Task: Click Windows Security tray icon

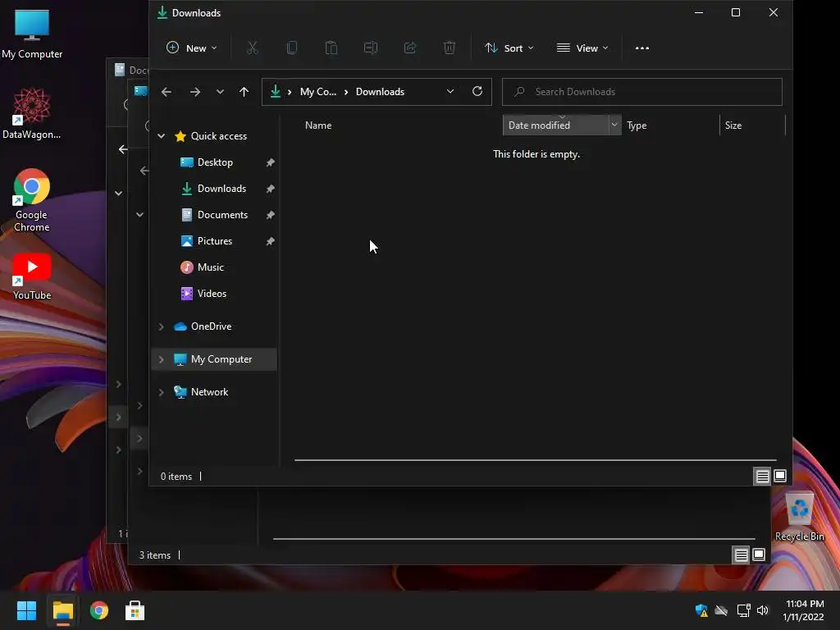Action: [x=701, y=610]
